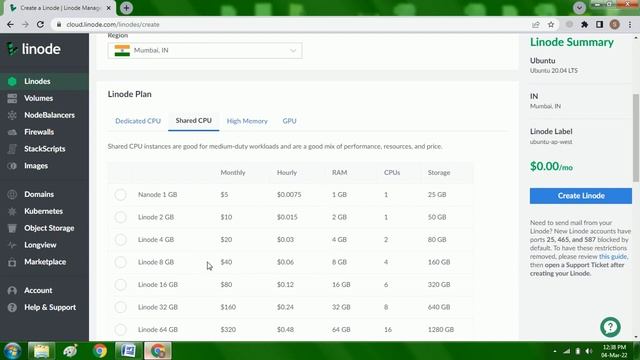Expand the Chrome tab search dropdown arrow
640x360 pixels.
pyautogui.click(x=579, y=8)
